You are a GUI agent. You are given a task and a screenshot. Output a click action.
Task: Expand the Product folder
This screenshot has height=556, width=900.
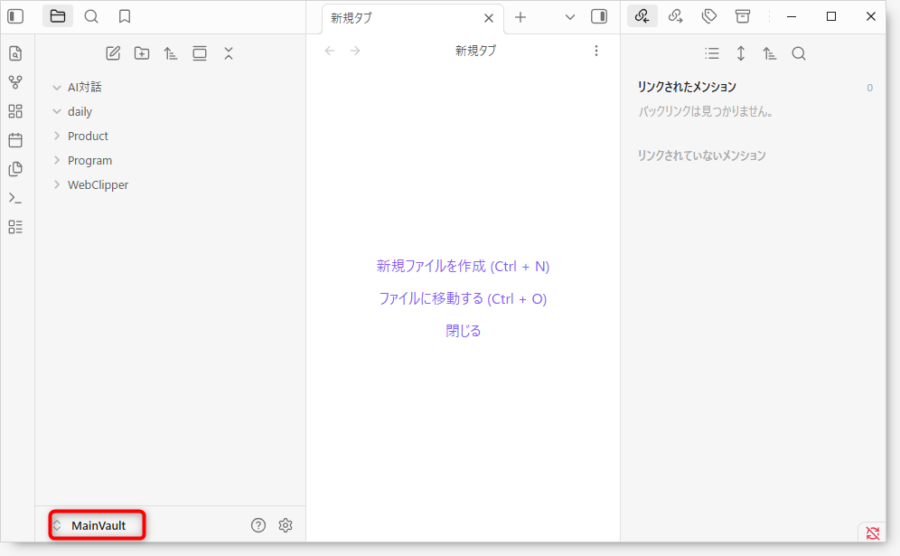(x=88, y=136)
